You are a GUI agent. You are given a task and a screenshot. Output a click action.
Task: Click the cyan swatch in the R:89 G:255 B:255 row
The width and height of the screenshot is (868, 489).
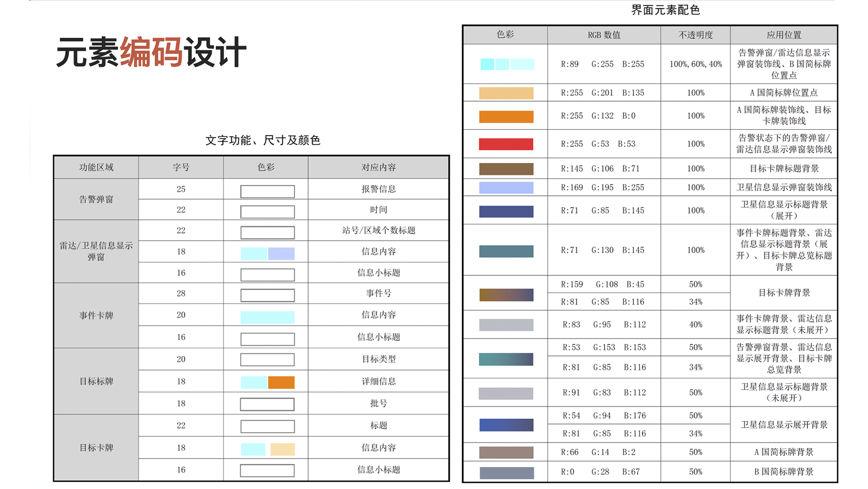(x=507, y=64)
